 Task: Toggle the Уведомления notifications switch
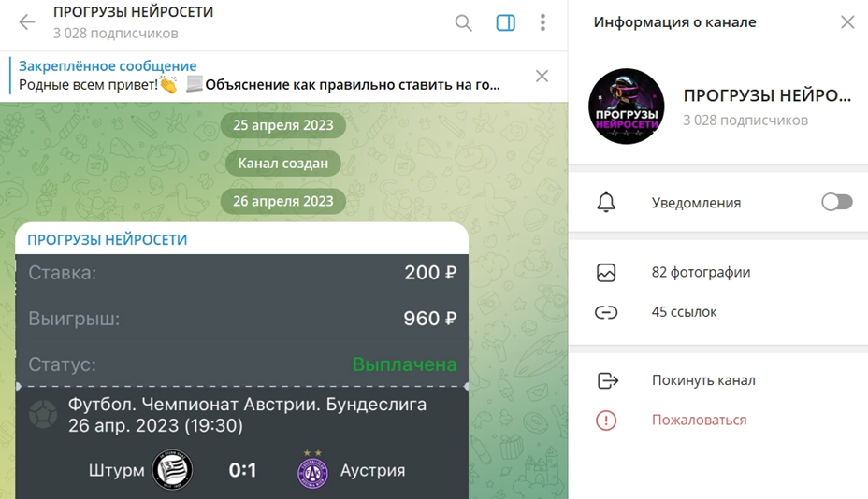[x=836, y=202]
